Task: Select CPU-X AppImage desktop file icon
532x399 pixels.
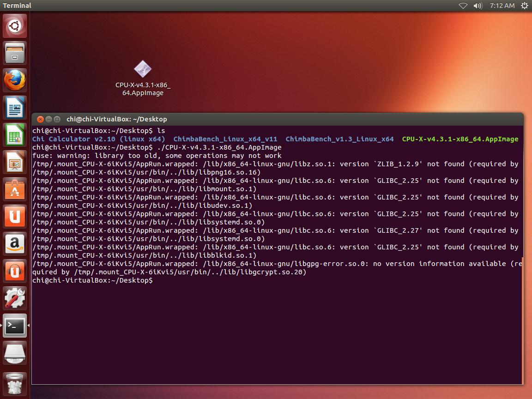Action: coord(143,78)
